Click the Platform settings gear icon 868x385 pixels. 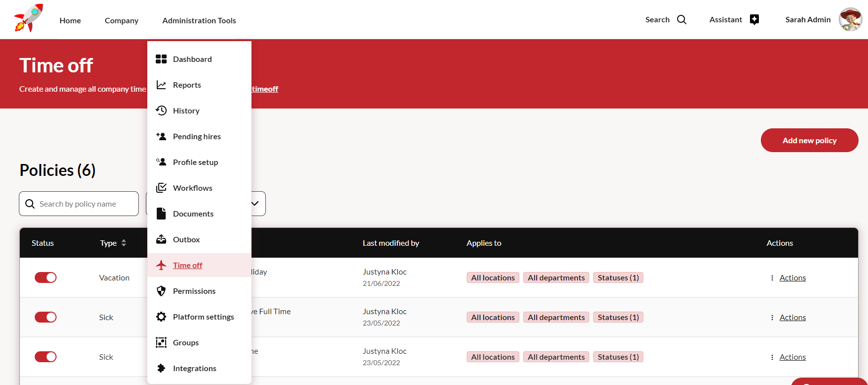(x=161, y=317)
